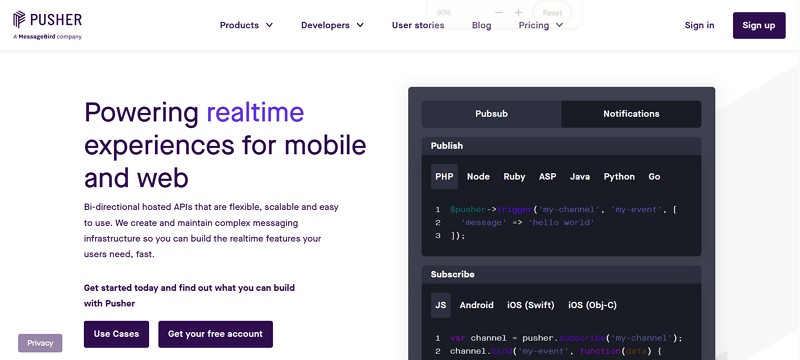Open the Blog link
The height and width of the screenshot is (360, 800).
(482, 25)
